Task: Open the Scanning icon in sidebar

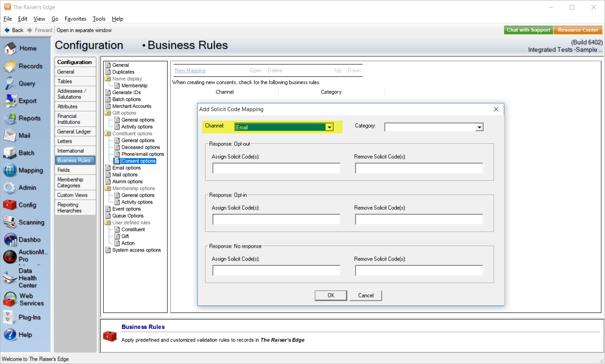Action: click(x=10, y=222)
